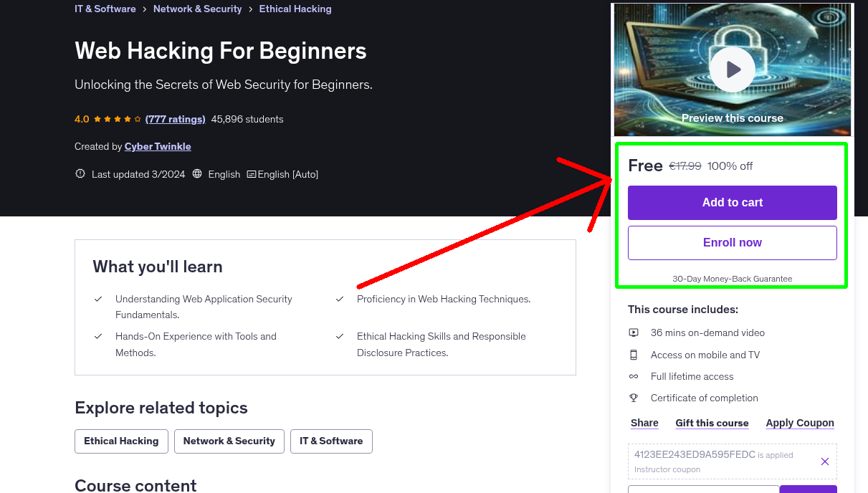Open Gift this course
Image resolution: width=868 pixels, height=493 pixels.
click(712, 423)
